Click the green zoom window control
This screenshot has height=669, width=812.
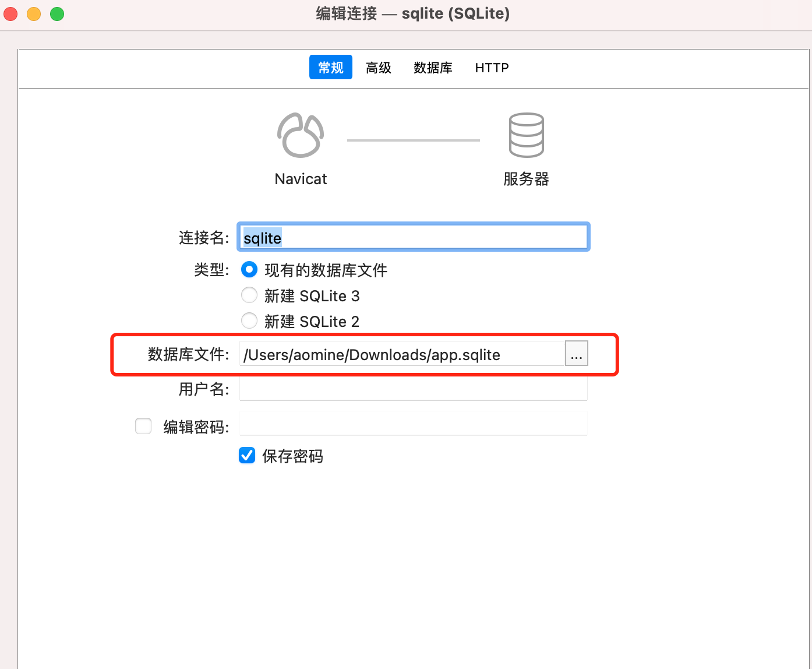tap(57, 13)
